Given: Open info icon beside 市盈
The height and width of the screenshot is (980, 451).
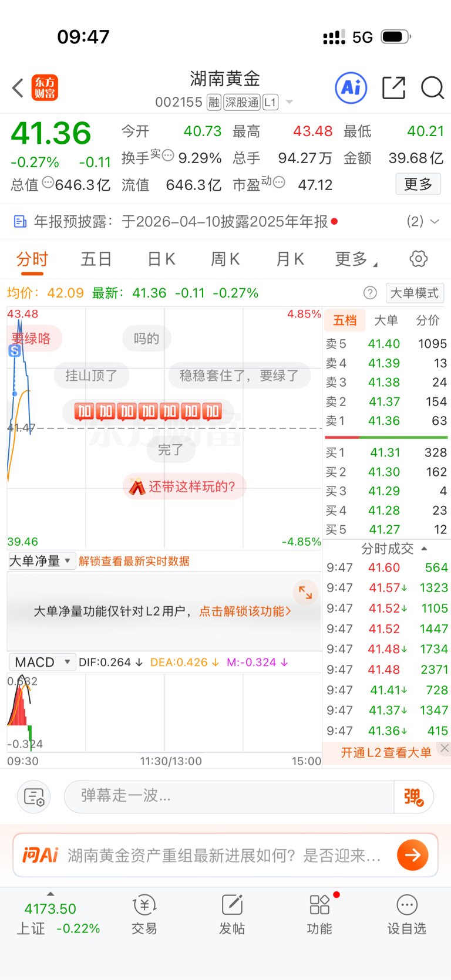Looking at the screenshot, I should tap(279, 182).
